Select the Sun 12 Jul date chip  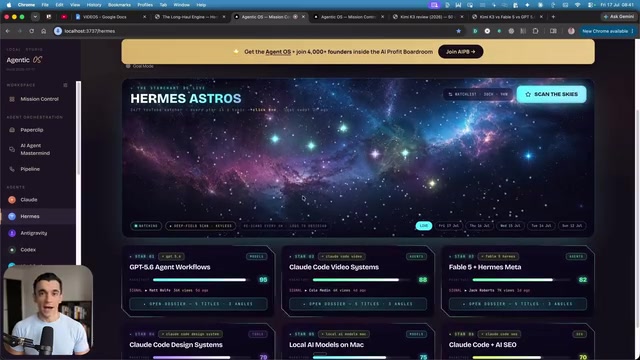click(x=572, y=226)
